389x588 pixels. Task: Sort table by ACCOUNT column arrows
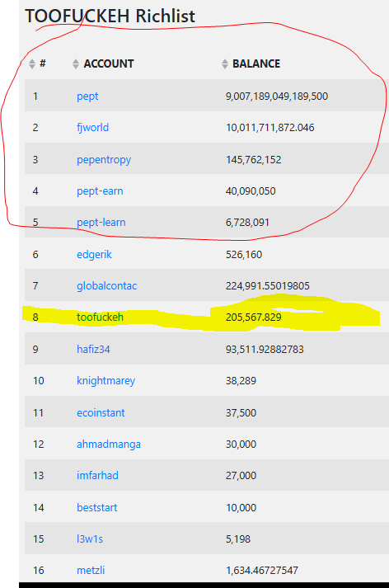[76, 64]
